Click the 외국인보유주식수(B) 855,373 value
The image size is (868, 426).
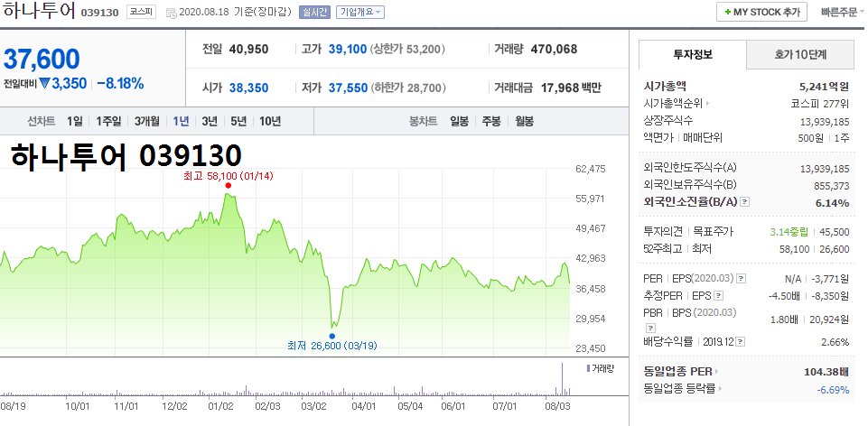(832, 185)
